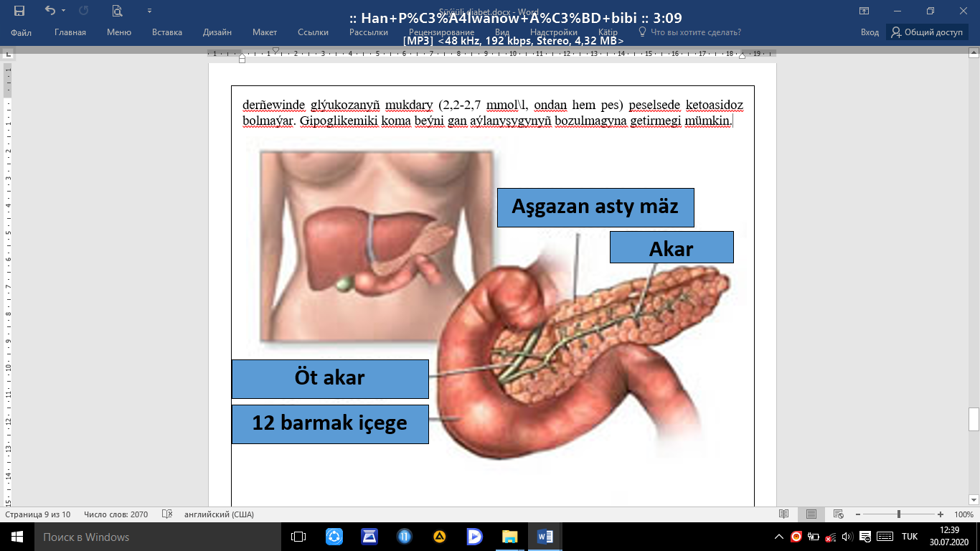Open Customize Quick Access Toolbar dropdown
Image resolution: width=980 pixels, height=551 pixels.
click(149, 11)
